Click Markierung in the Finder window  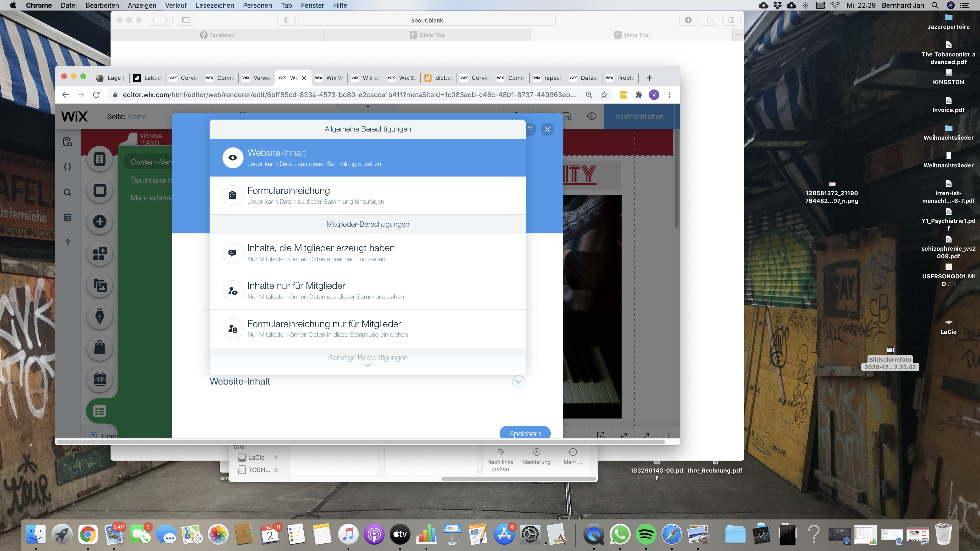pyautogui.click(x=536, y=457)
